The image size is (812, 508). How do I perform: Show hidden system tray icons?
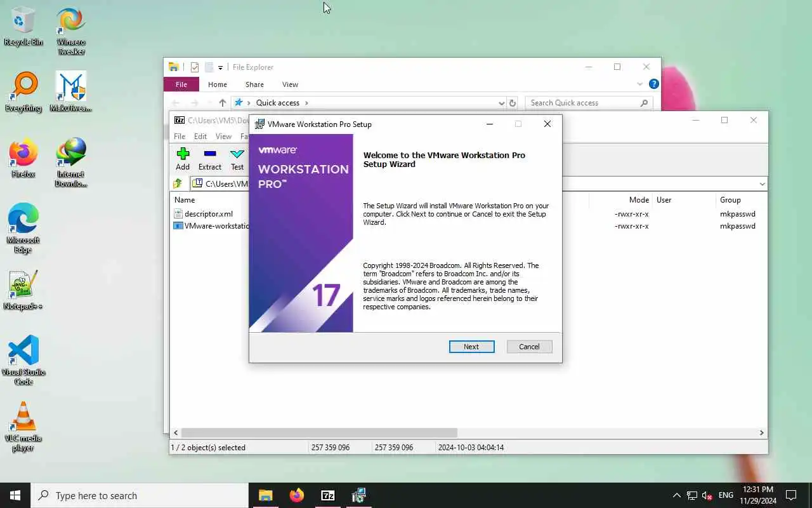click(676, 495)
